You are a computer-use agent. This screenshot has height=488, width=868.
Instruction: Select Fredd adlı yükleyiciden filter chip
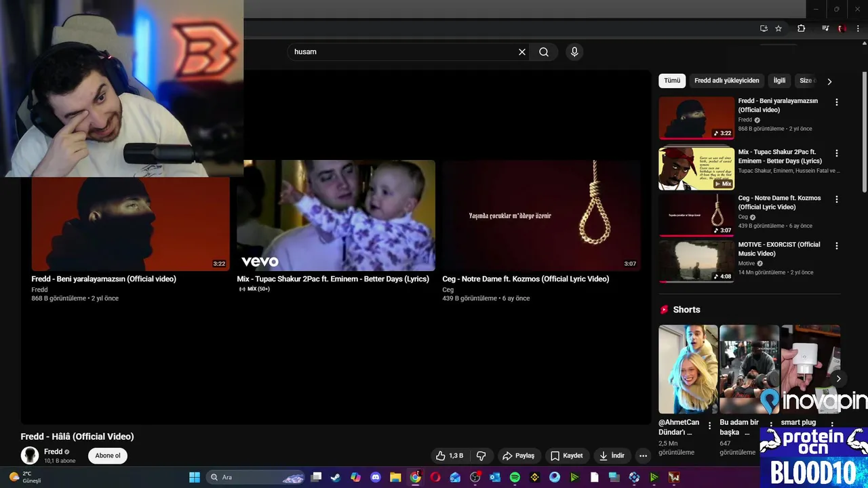[727, 81]
